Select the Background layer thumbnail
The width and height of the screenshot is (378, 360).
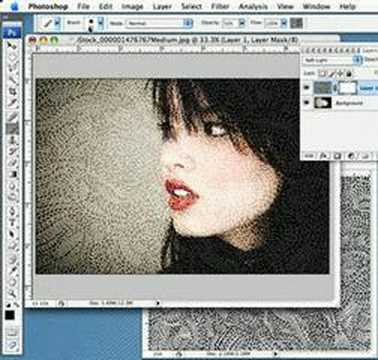pos(323,103)
